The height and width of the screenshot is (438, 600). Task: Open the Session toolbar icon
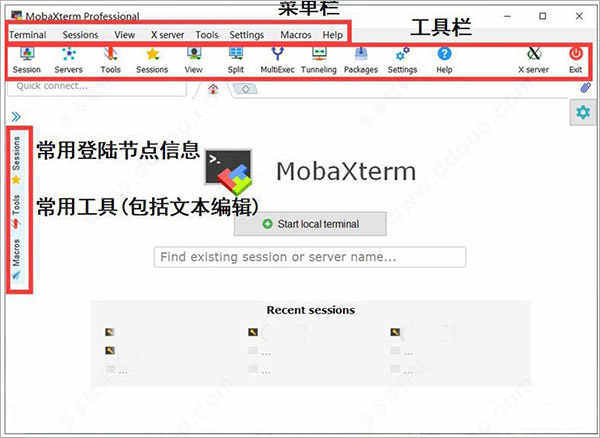pyautogui.click(x=27, y=60)
